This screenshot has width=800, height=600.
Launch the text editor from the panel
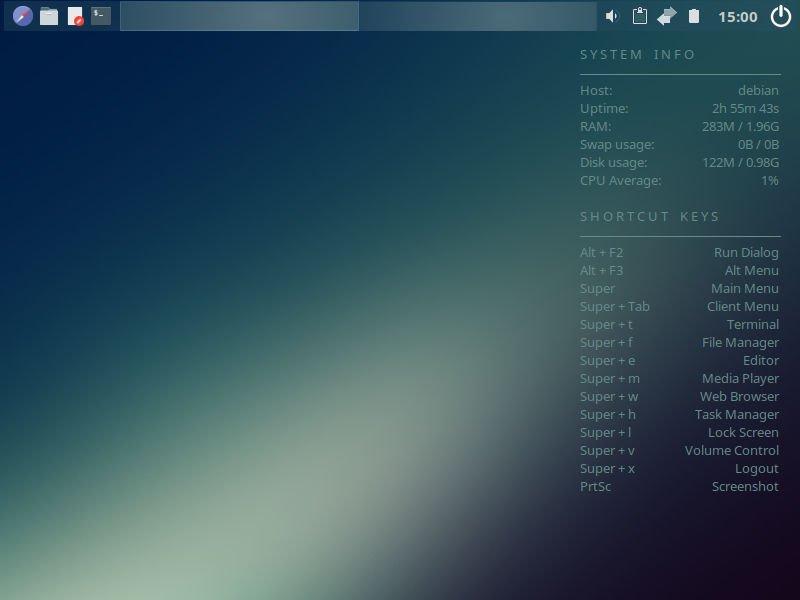pos(75,16)
